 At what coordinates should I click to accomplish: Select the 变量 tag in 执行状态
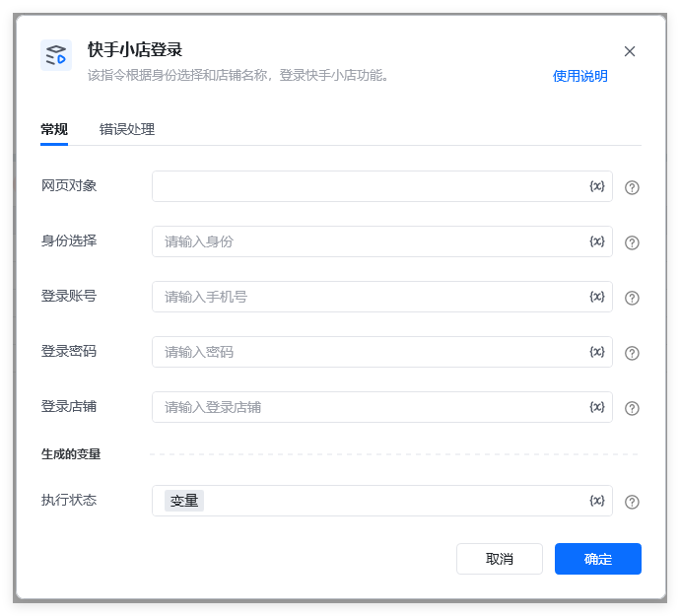coord(184,501)
